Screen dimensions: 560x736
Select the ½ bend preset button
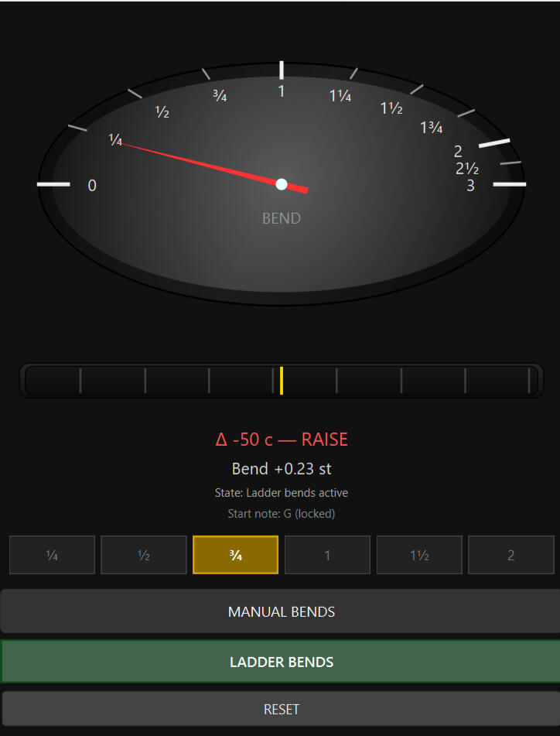144,555
